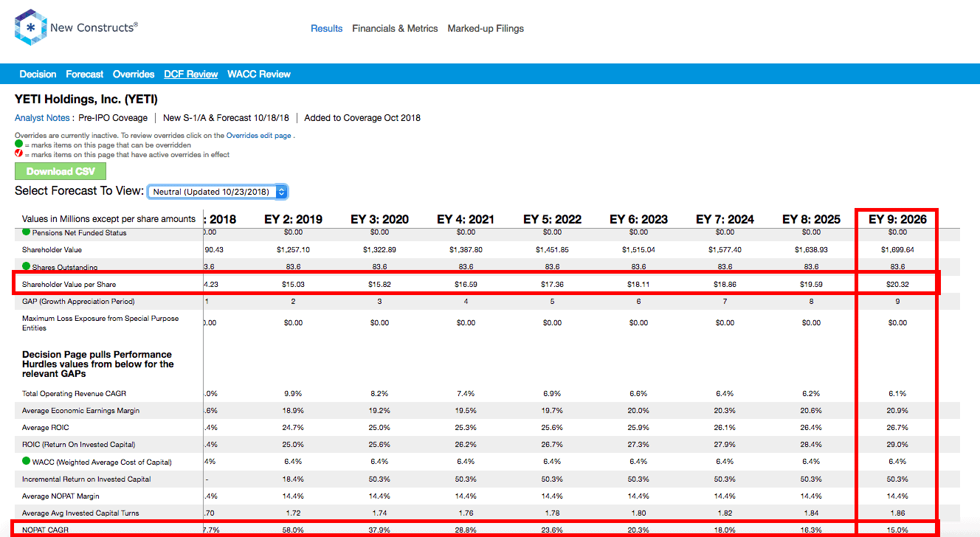Click the 29.0% ROIC cell
Image resolution: width=980 pixels, height=537 pixels.
(x=897, y=444)
